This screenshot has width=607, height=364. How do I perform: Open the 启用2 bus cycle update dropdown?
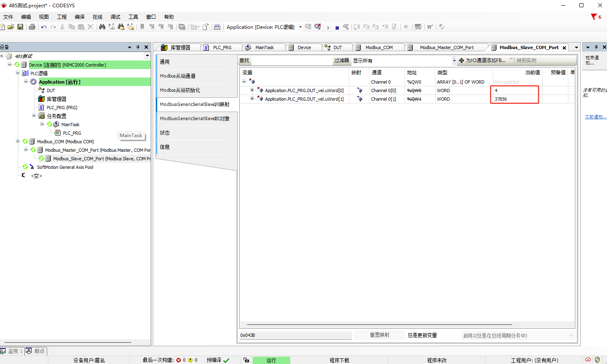pyautogui.click(x=572, y=336)
